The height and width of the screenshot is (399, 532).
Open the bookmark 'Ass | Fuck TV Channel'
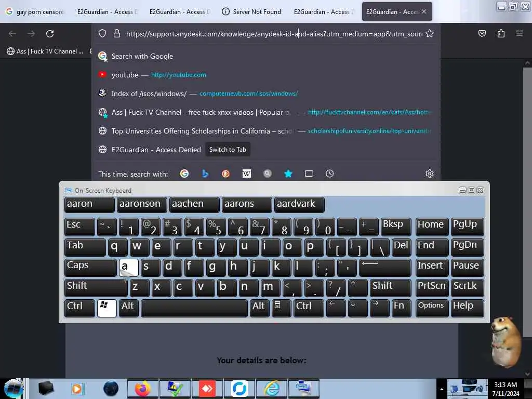(45, 51)
